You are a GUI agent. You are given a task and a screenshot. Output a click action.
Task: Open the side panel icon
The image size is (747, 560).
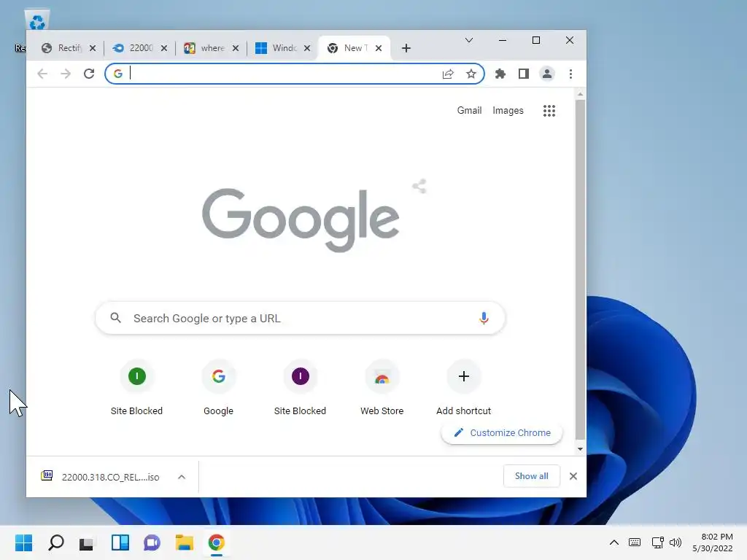[524, 74]
